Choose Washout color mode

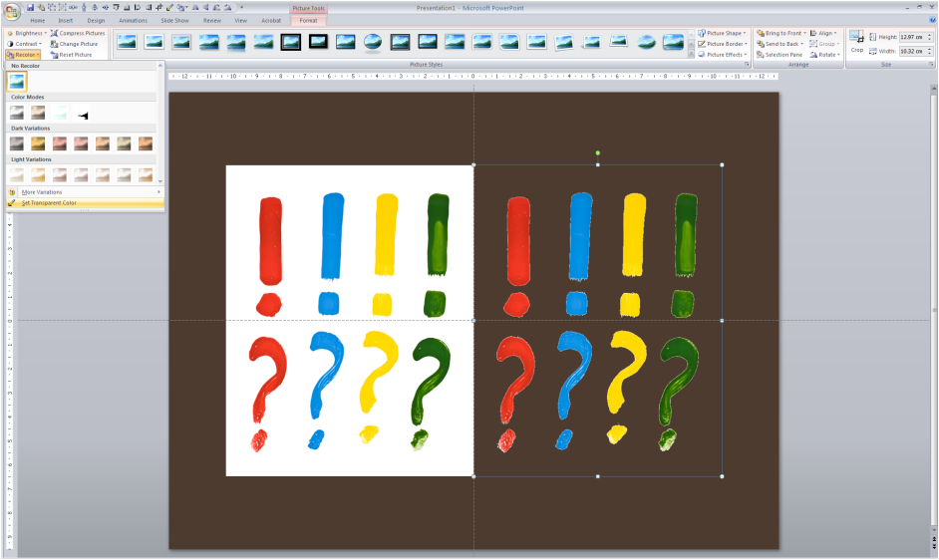[60, 112]
